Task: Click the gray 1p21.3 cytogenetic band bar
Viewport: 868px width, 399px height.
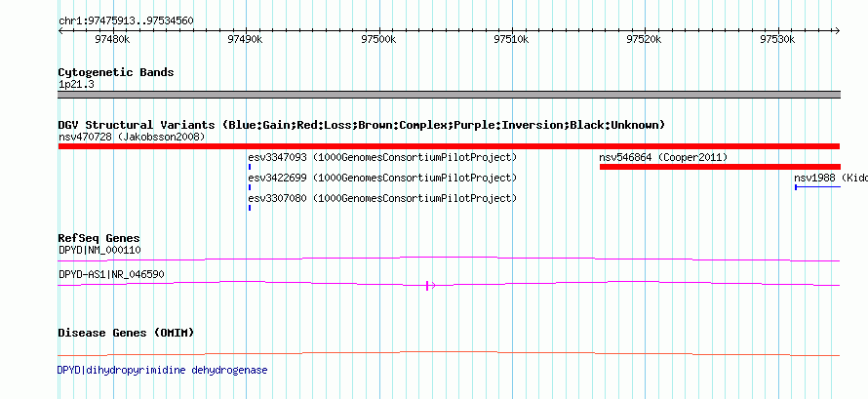Action: coord(450,95)
